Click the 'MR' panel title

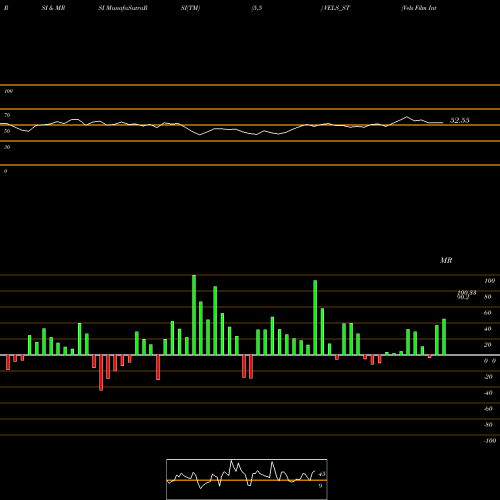pyautogui.click(x=446, y=260)
